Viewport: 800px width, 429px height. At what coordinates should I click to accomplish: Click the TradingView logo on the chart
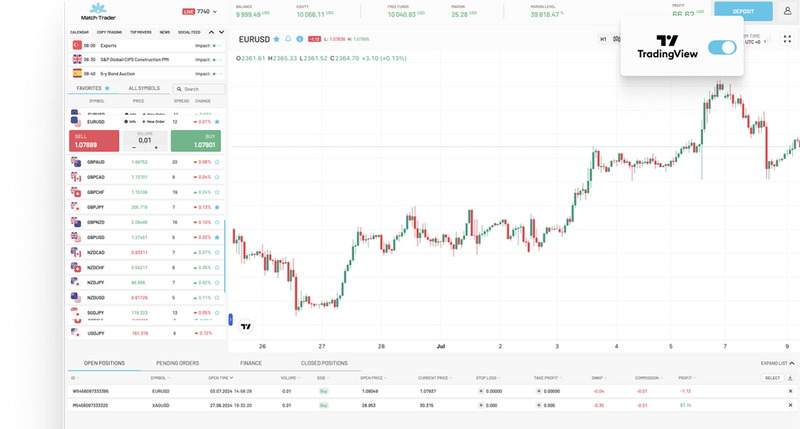click(246, 325)
